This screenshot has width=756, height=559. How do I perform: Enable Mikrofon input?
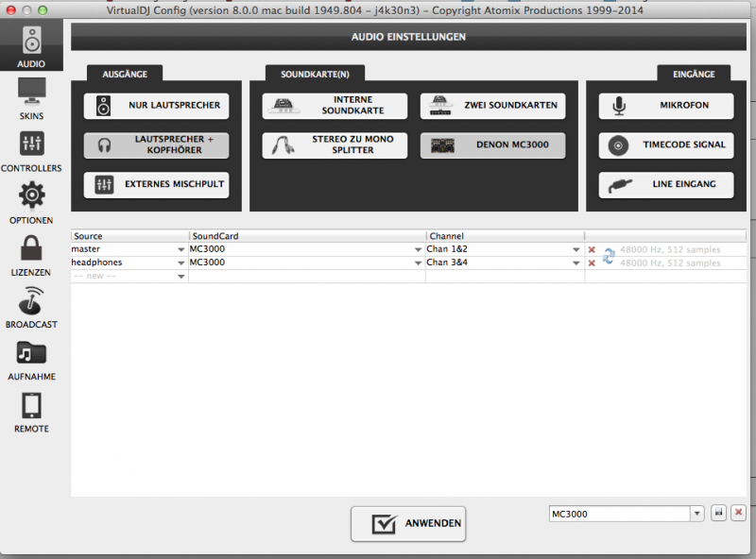tap(666, 106)
